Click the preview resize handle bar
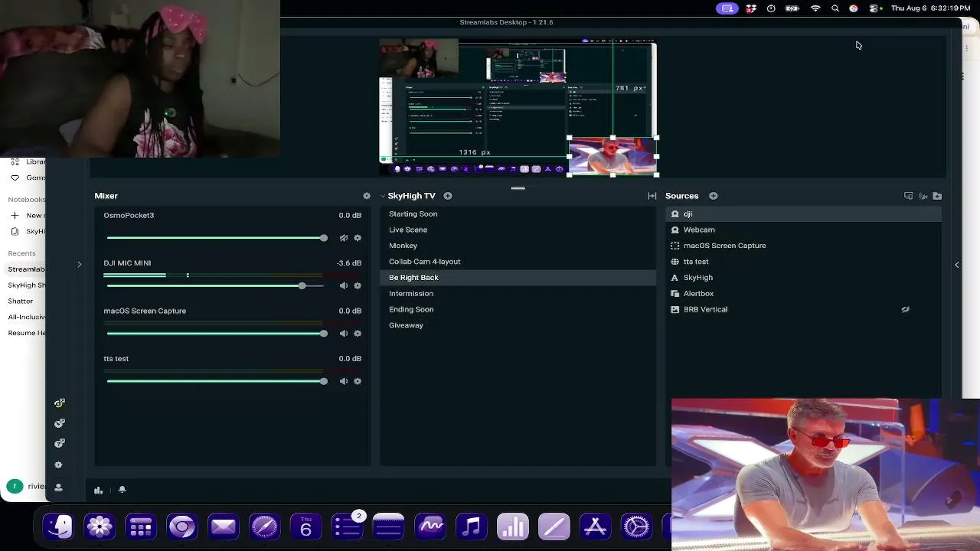980x551 pixels. (x=518, y=188)
